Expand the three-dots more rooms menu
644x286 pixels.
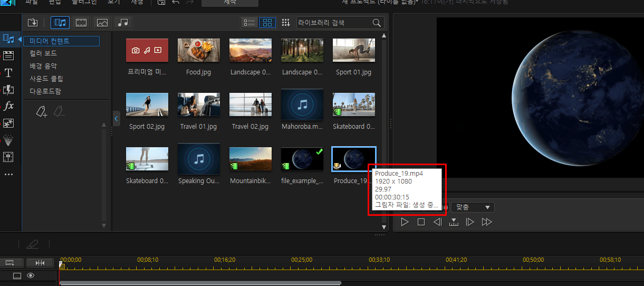coord(8,174)
